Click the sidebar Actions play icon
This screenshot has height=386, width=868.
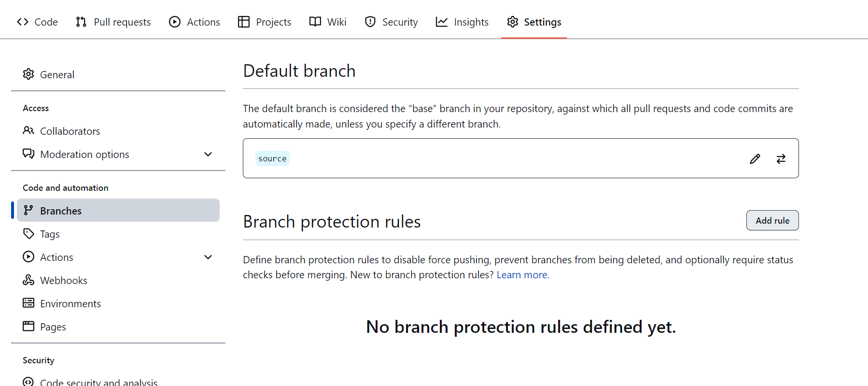coord(28,257)
